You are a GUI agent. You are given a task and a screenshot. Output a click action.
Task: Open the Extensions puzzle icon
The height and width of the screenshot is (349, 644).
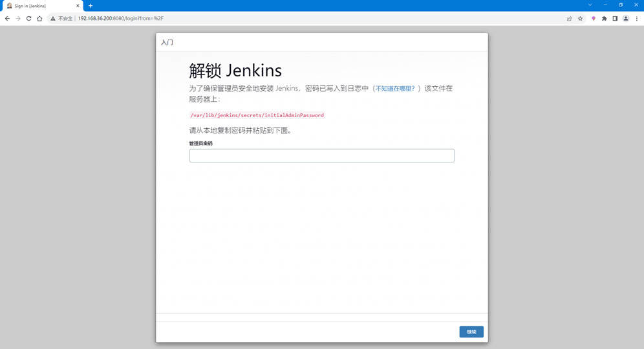604,19
